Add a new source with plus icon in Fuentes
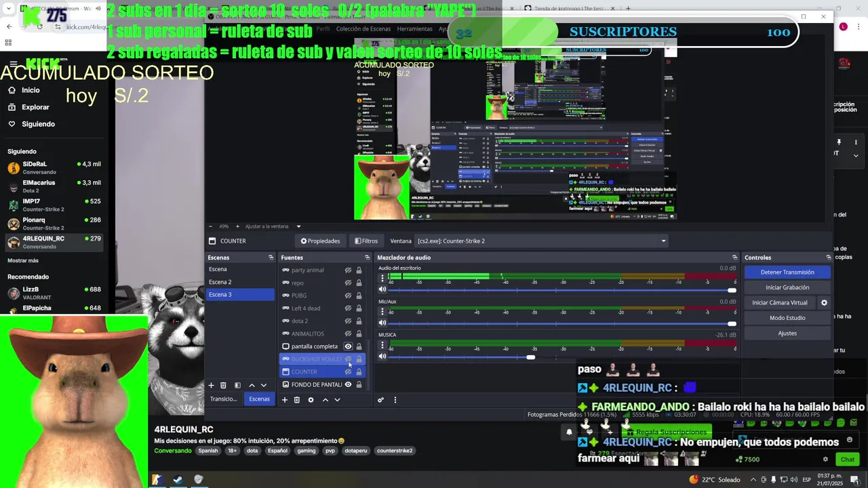868x488 pixels. click(285, 400)
